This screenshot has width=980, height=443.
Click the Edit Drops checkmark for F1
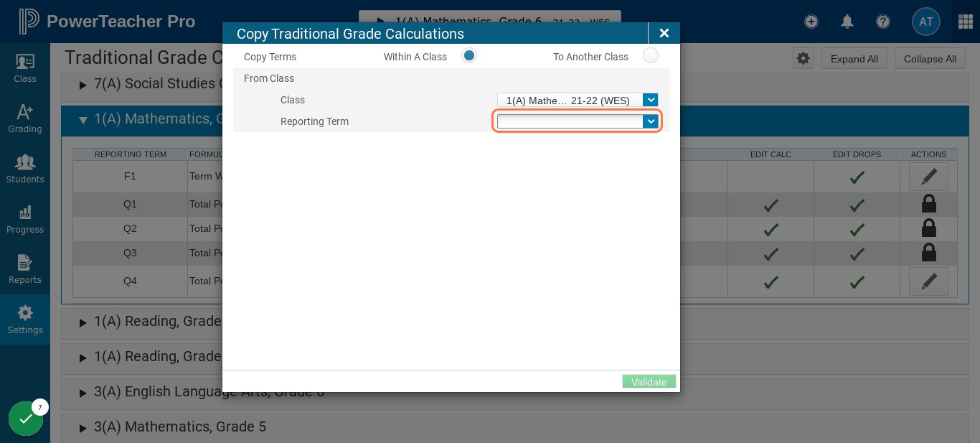857,177
